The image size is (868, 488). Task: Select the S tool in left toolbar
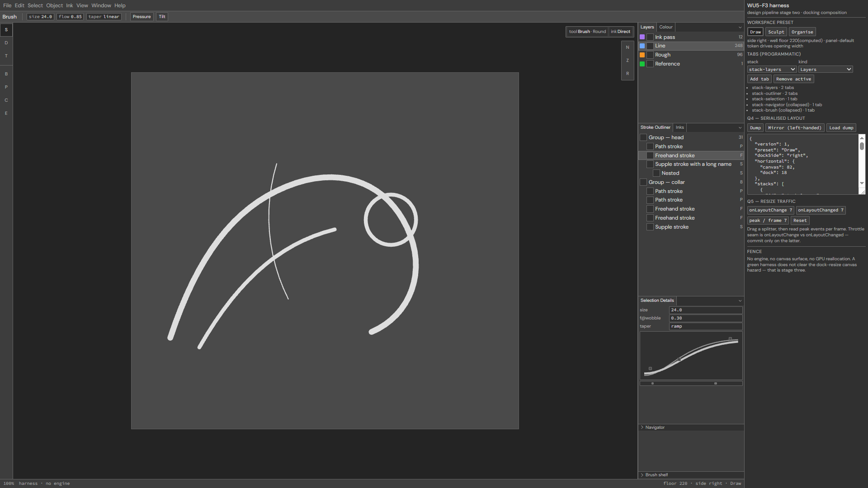(6, 30)
